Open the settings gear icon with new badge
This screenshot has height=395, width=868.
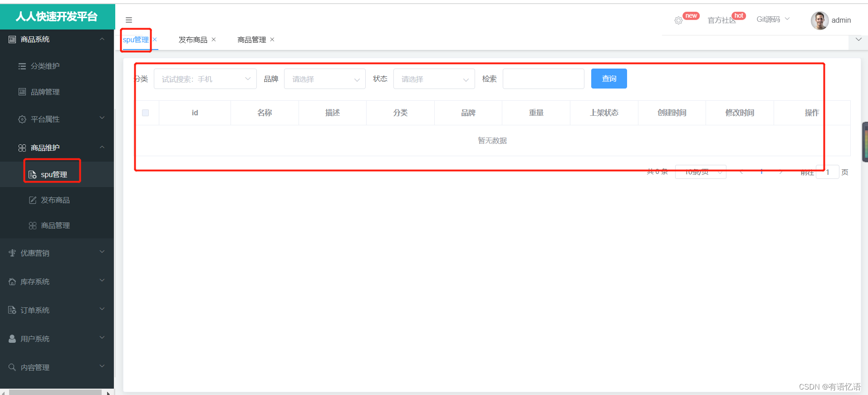coord(678,20)
